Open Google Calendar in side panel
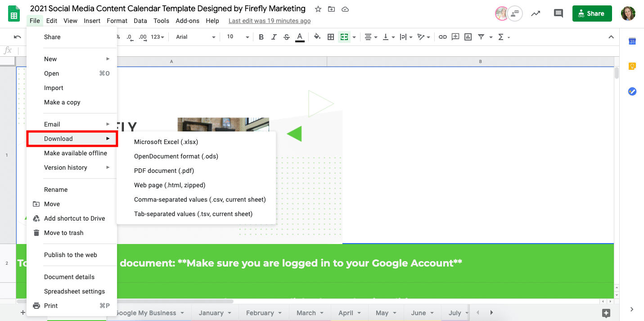This screenshot has width=644, height=321. pos(632,41)
